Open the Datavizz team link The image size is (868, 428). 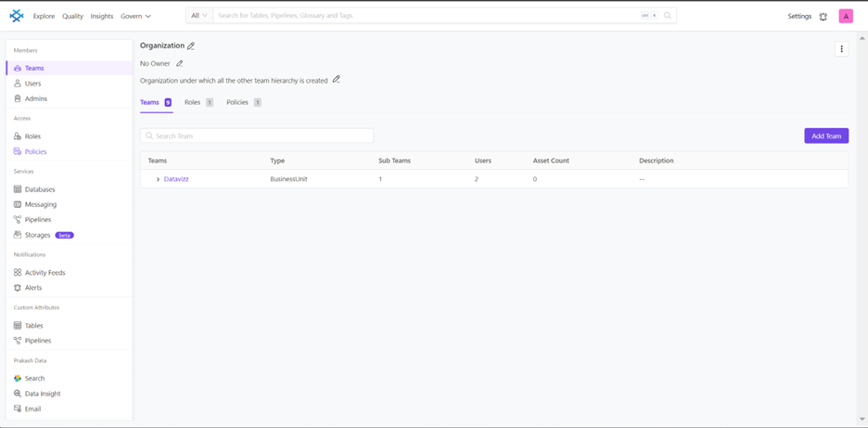176,179
